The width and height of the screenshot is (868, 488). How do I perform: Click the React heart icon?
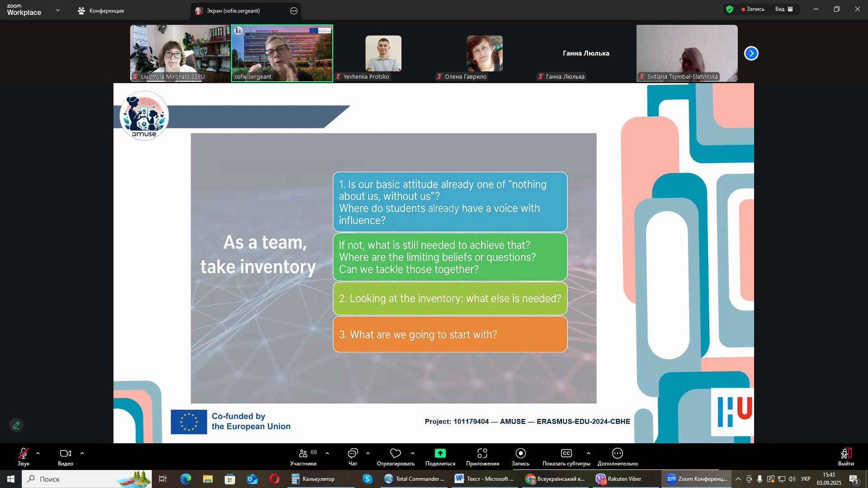pos(396,453)
